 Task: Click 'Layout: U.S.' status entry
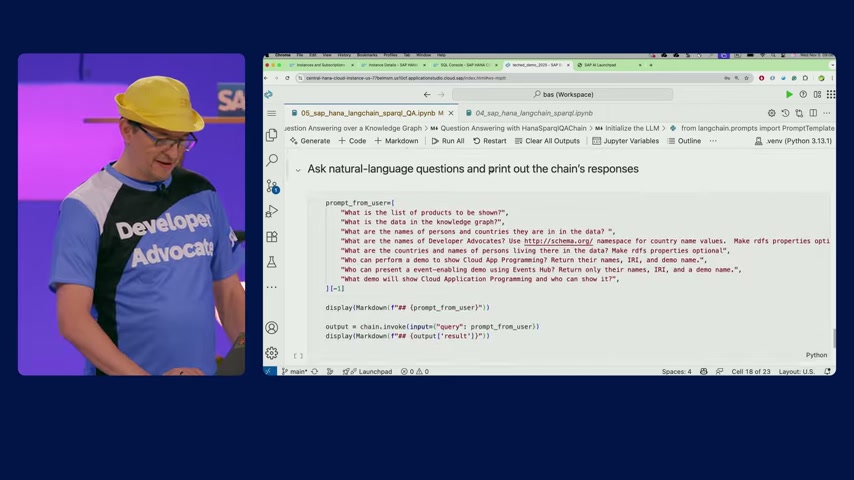(x=796, y=371)
